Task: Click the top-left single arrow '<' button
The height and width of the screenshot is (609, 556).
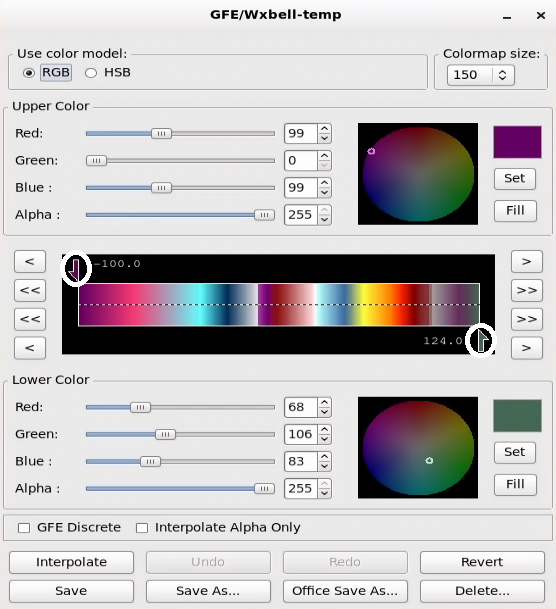Action: 30,261
